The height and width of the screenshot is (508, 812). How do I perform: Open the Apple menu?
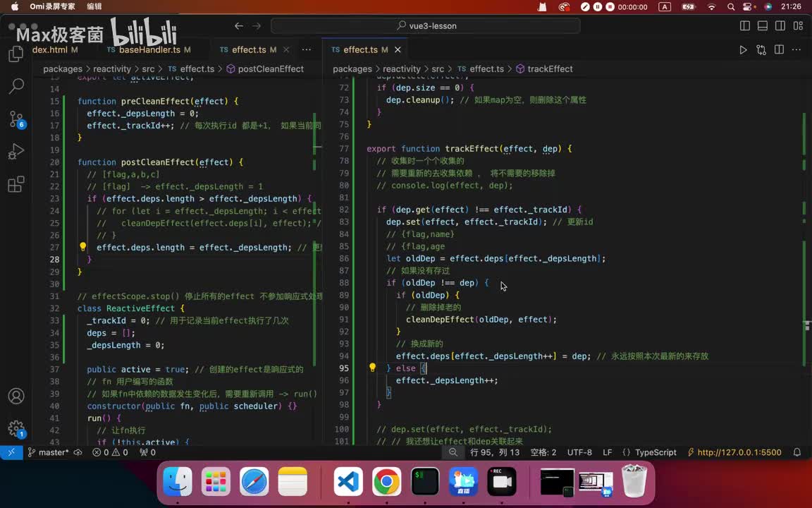coord(15,7)
